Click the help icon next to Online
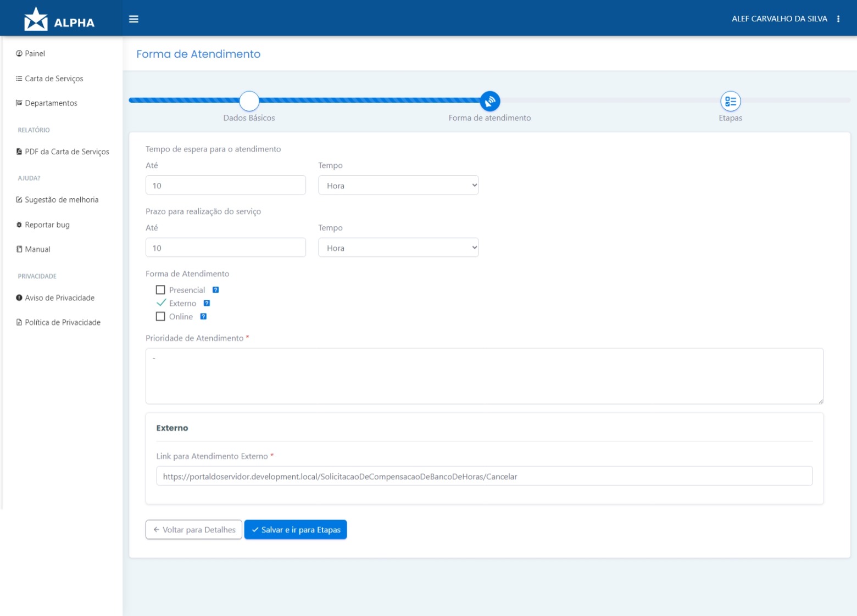 point(203,316)
